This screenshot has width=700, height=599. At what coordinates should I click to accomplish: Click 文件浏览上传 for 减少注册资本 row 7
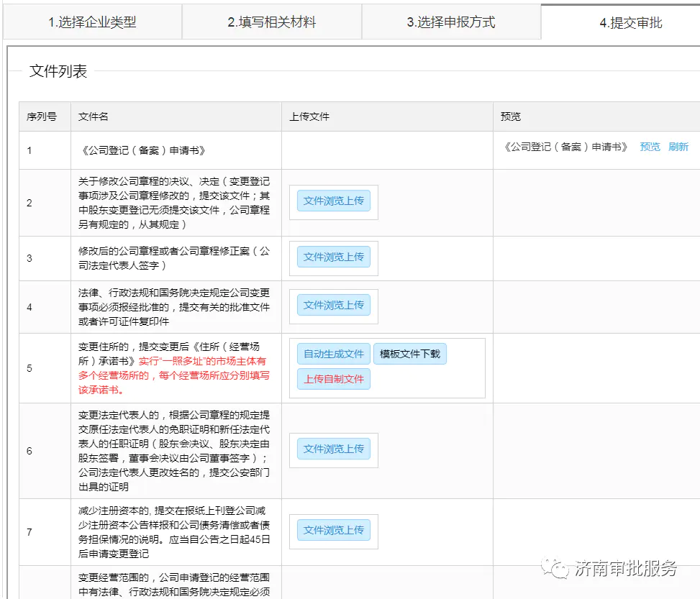tap(333, 531)
